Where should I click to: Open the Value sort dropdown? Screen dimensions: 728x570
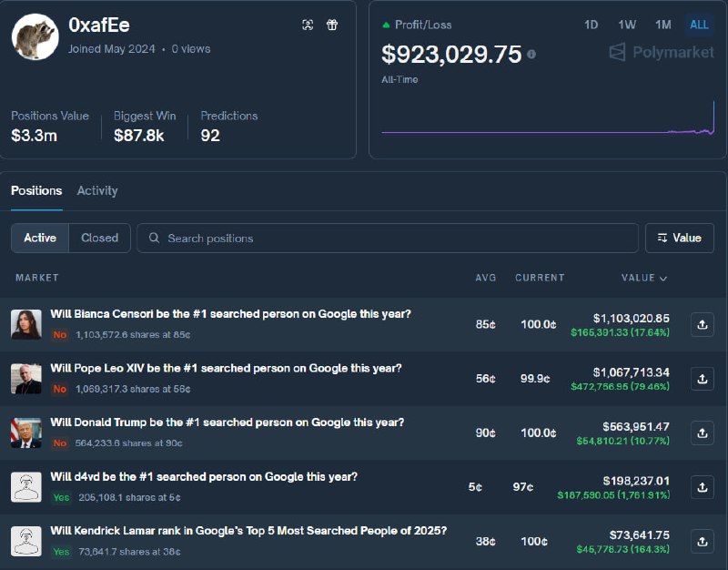(x=680, y=238)
